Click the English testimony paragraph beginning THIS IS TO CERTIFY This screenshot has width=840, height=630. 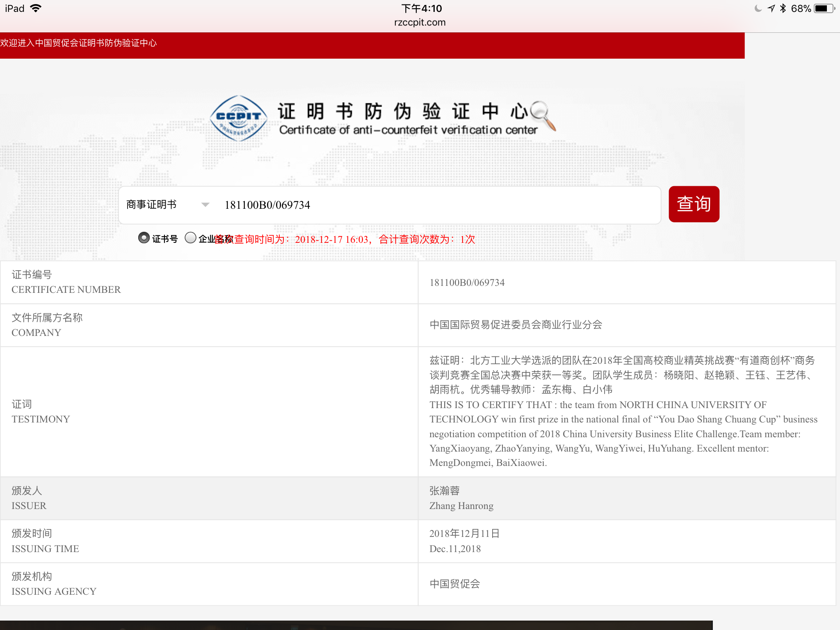(623, 434)
